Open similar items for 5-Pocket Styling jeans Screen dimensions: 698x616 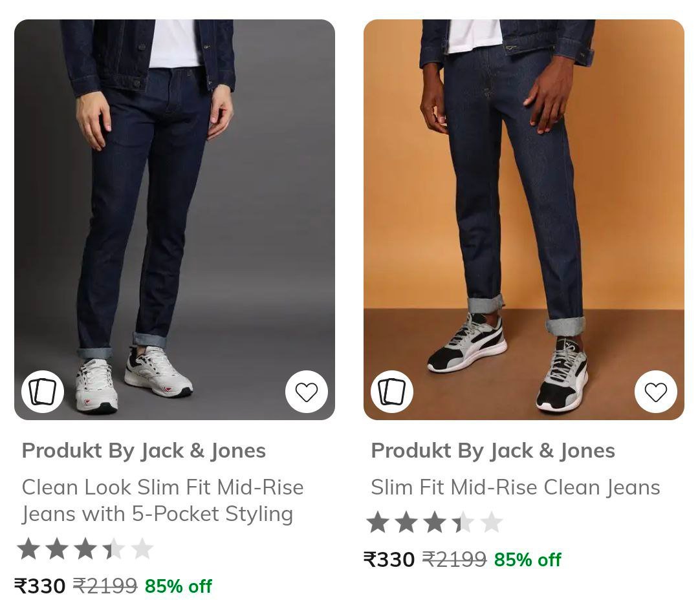(x=43, y=392)
